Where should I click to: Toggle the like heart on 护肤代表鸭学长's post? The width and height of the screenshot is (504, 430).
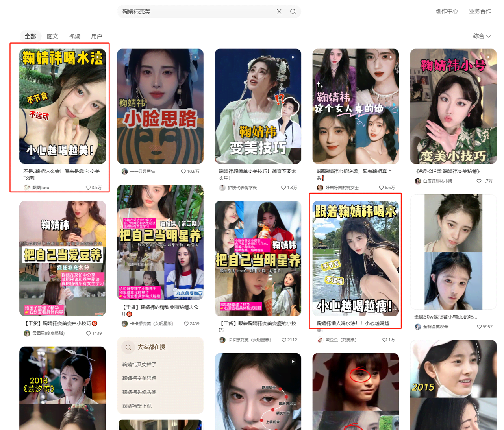pyautogui.click(x=283, y=188)
